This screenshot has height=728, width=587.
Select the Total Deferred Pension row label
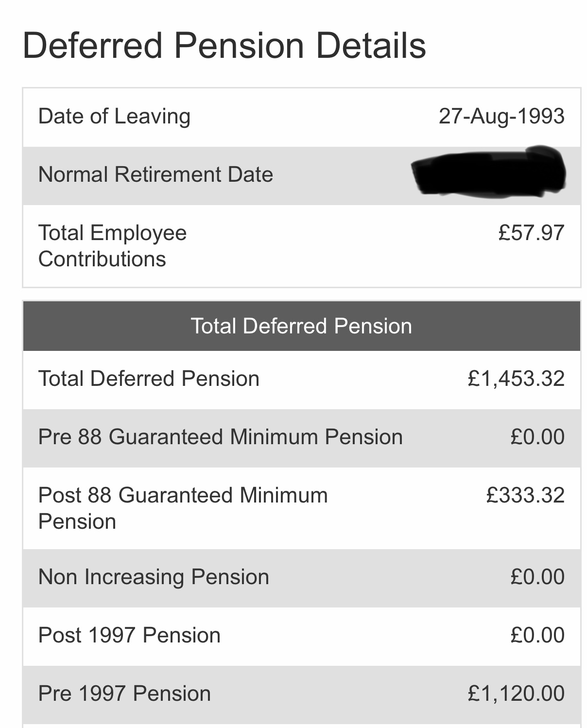click(149, 379)
